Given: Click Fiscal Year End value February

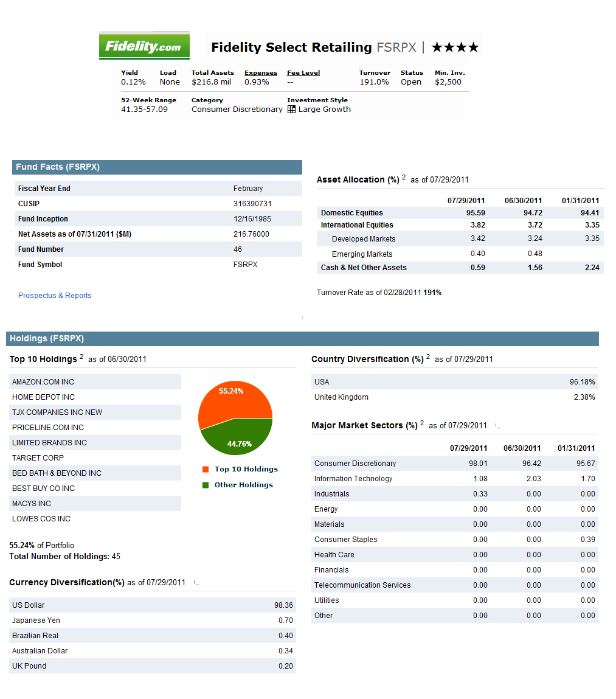Looking at the screenshot, I should pyautogui.click(x=248, y=189).
